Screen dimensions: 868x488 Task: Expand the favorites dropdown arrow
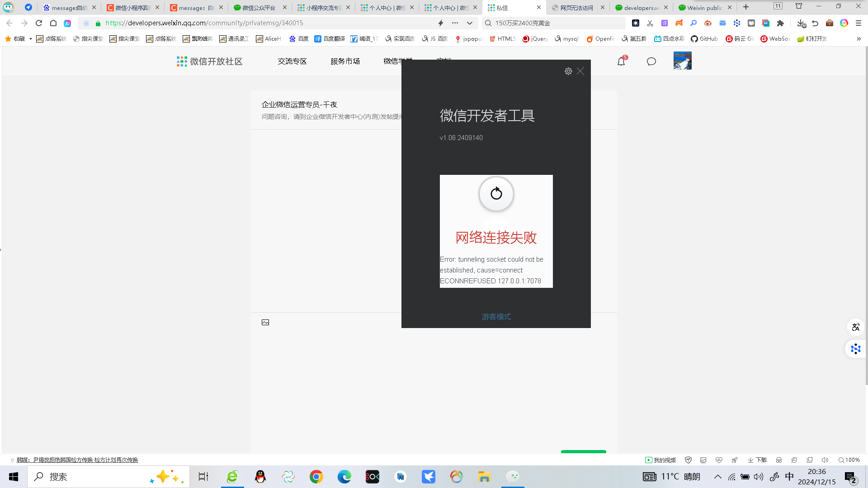31,39
